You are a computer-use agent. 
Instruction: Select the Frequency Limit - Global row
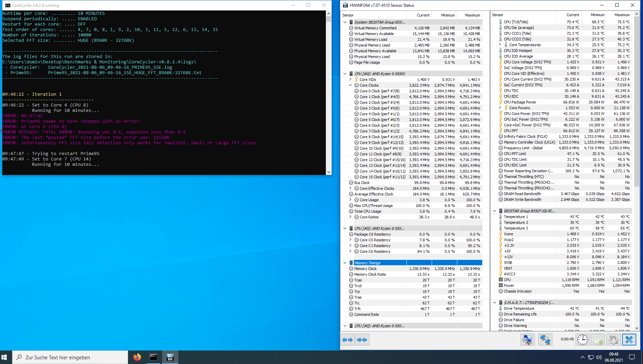(561, 148)
